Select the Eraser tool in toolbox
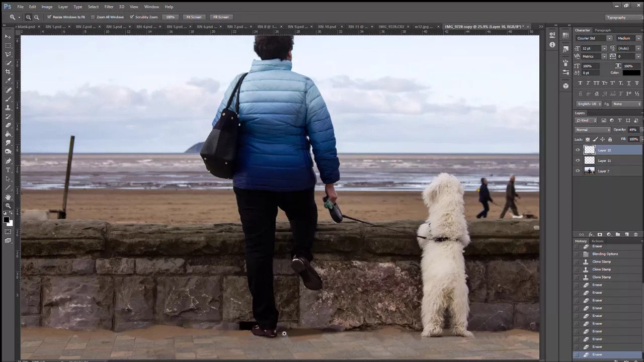The width and height of the screenshot is (644, 362). (8, 125)
